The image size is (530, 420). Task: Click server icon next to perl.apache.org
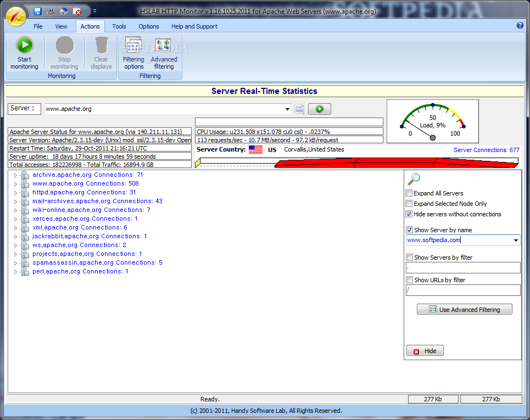[x=25, y=272]
